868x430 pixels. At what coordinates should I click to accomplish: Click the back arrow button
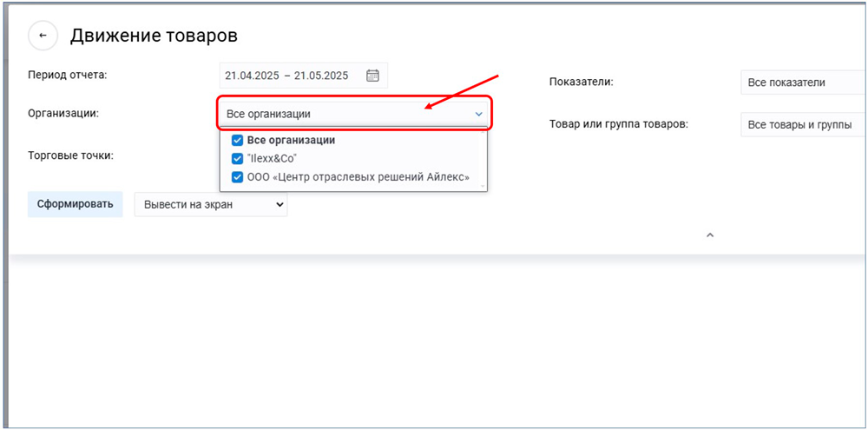(43, 36)
